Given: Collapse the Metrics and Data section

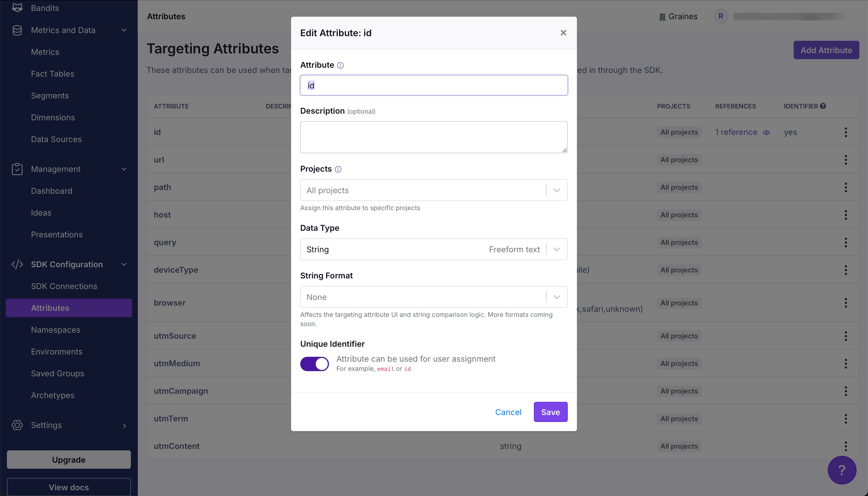Looking at the screenshot, I should tap(124, 30).
